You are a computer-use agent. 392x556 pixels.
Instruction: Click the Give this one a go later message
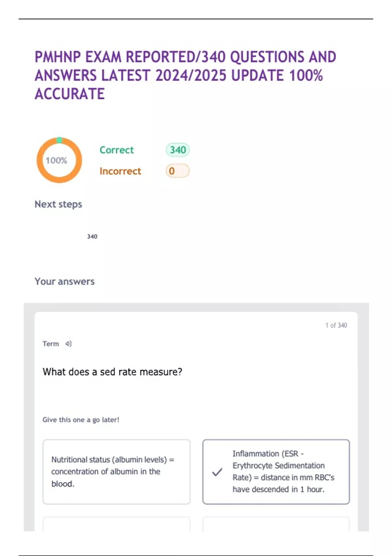pos(81,420)
